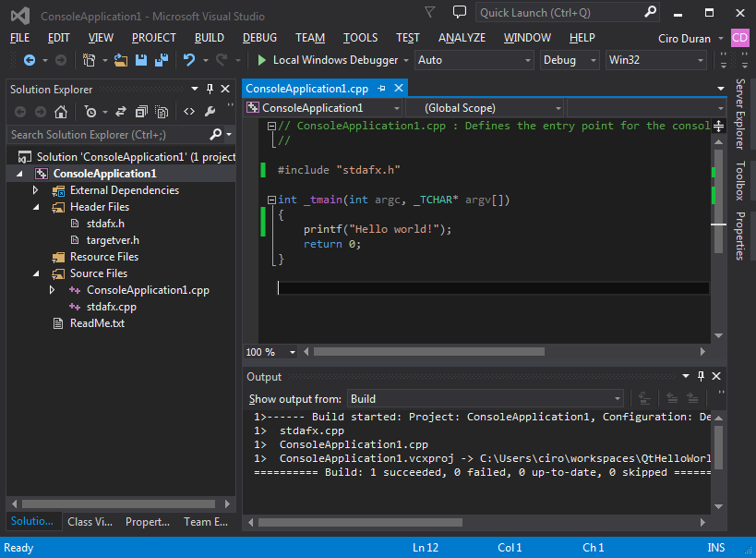Open the TOOLS menu
The image size is (756, 558).
(x=360, y=38)
